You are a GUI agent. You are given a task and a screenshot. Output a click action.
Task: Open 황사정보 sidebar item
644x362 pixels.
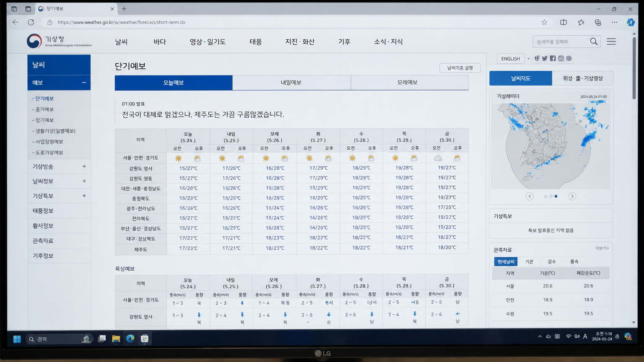tap(59, 226)
